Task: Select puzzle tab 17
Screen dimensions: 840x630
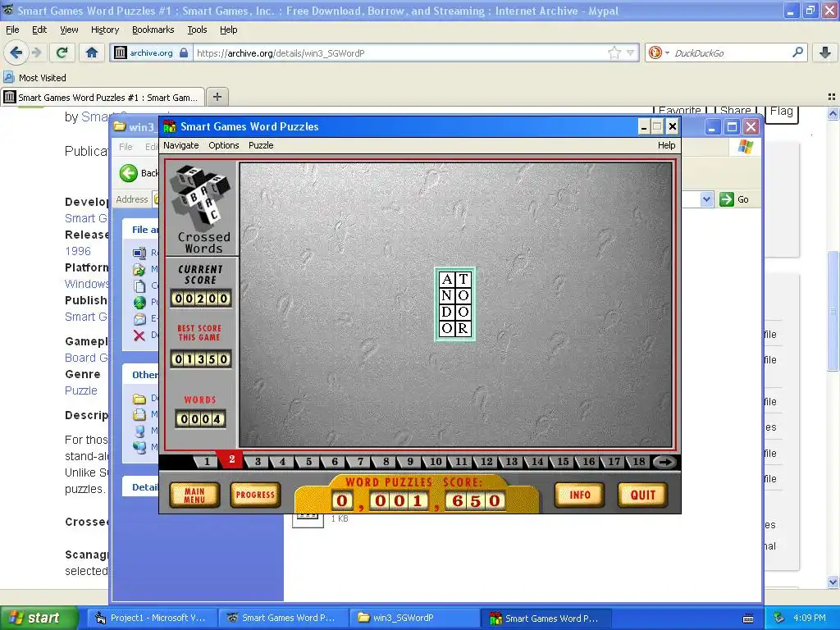Action: [x=614, y=462]
